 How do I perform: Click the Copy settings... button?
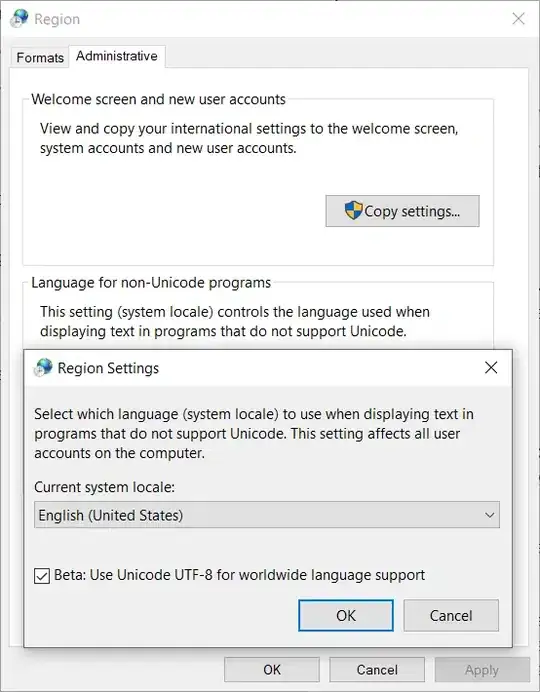tap(402, 211)
